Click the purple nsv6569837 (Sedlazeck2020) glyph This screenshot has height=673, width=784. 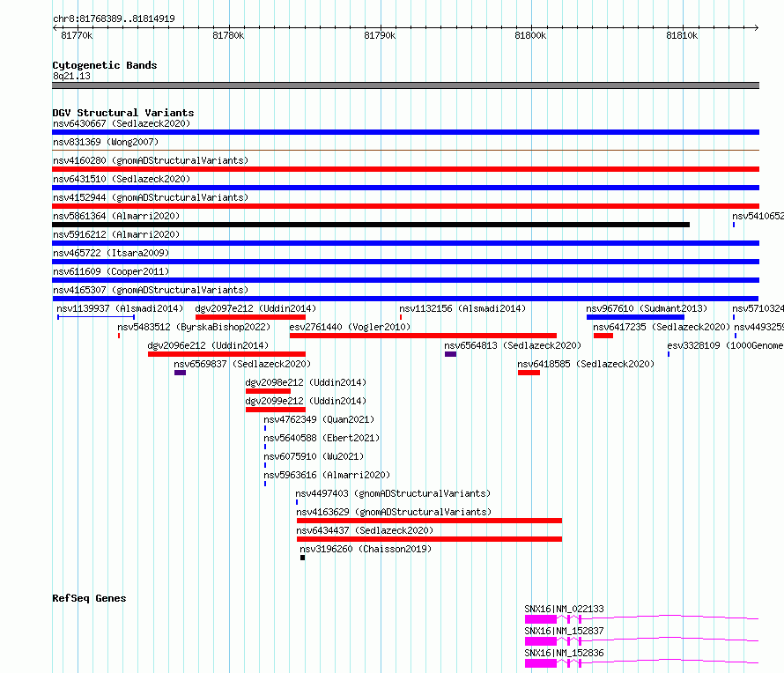[180, 373]
